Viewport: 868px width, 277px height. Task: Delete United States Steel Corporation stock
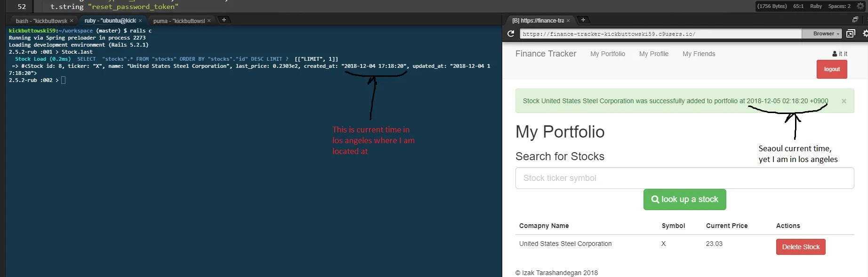(x=801, y=247)
